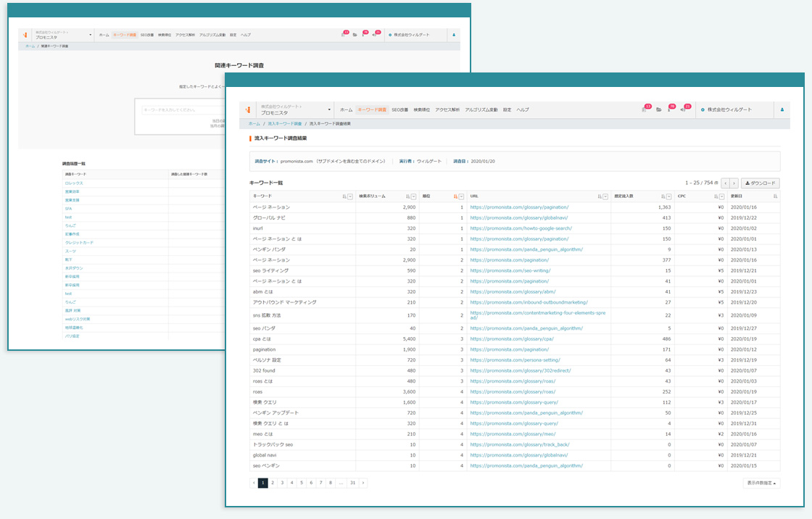Click the orange logo in the front window
This screenshot has width=812, height=519.
248,109
